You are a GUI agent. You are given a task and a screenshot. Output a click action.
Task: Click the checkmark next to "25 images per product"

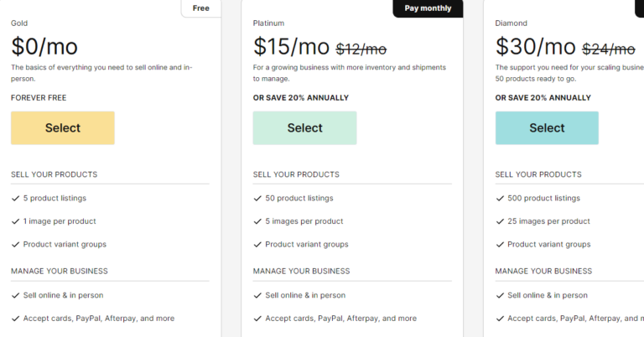click(500, 221)
